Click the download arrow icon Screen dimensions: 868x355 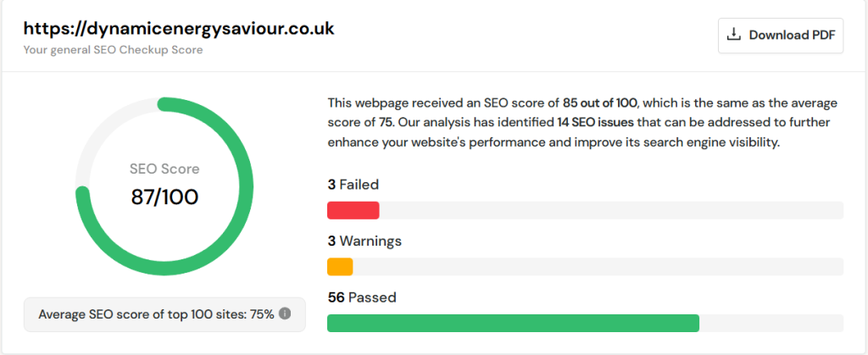[x=733, y=35]
